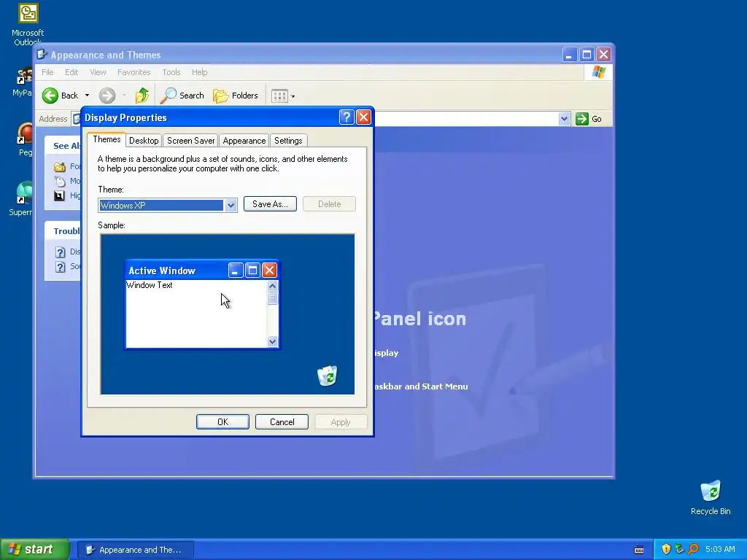Open the Address bar dropdown arrow
Viewport: 747px width, 560px height.
[x=564, y=119]
